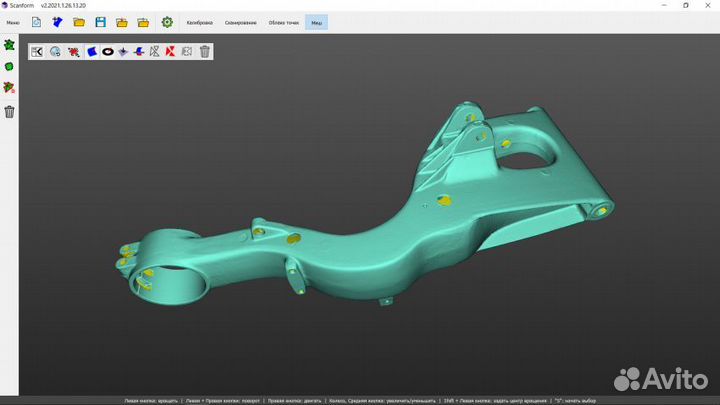Select the scissors cut tool in mesh toolbar
The height and width of the screenshot is (405, 720).
point(37,51)
